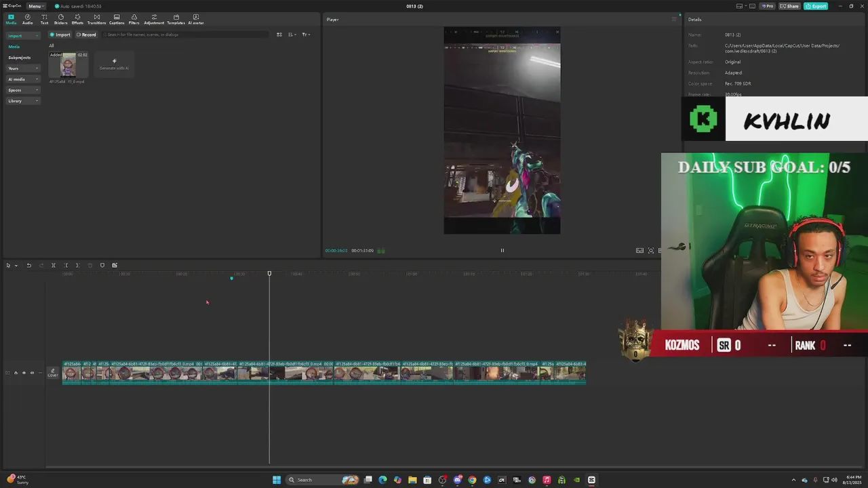Open the Stickers panel
Screen dimensions: 868x488
pos(60,19)
